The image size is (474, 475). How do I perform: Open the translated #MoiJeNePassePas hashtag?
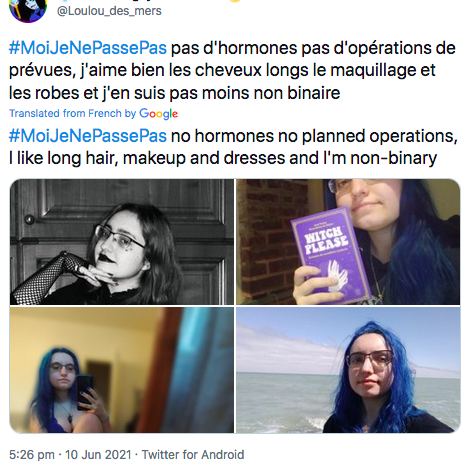(x=88, y=136)
